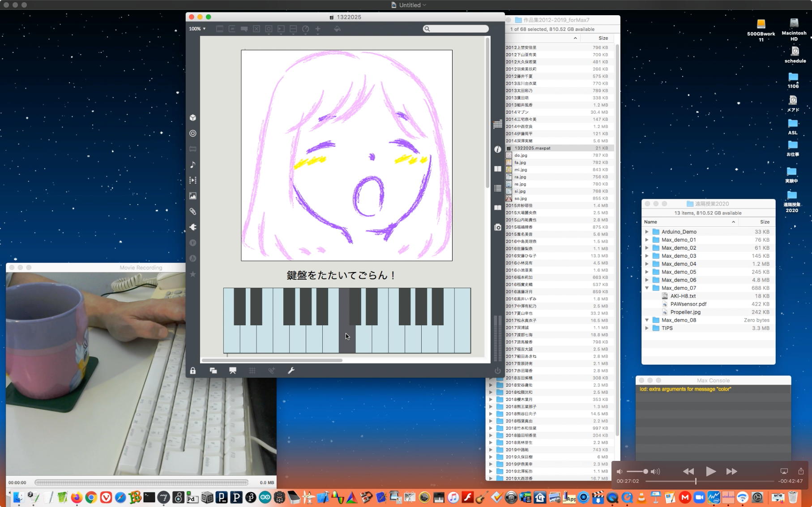Toggle the audio power button
This screenshot has width=812, height=507.
pos(497,371)
